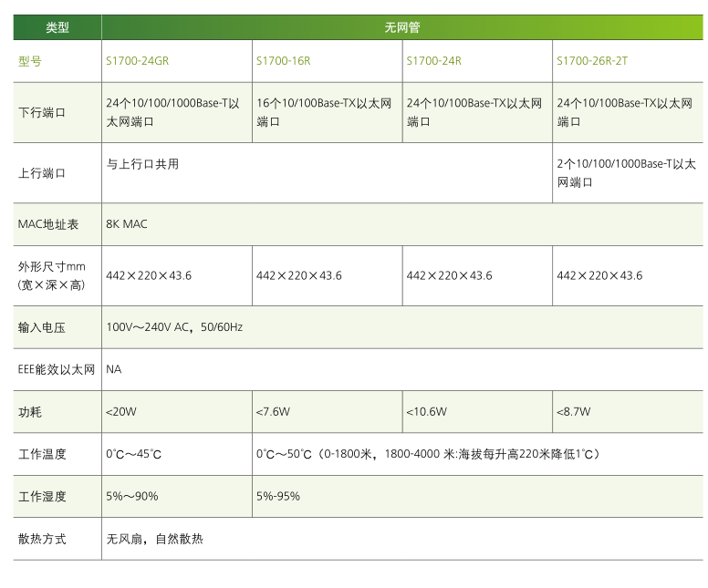The height and width of the screenshot is (588, 708).
Task: Click the 无网管 header cell
Action: pos(402,27)
